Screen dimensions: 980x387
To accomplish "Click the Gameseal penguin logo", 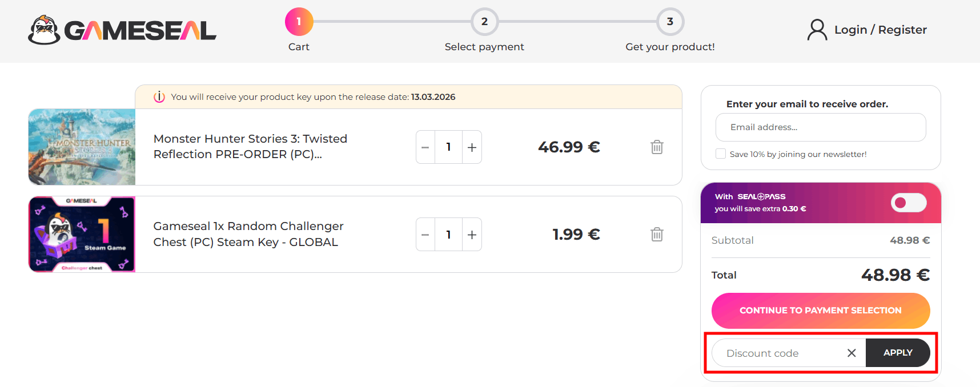I will (45, 30).
